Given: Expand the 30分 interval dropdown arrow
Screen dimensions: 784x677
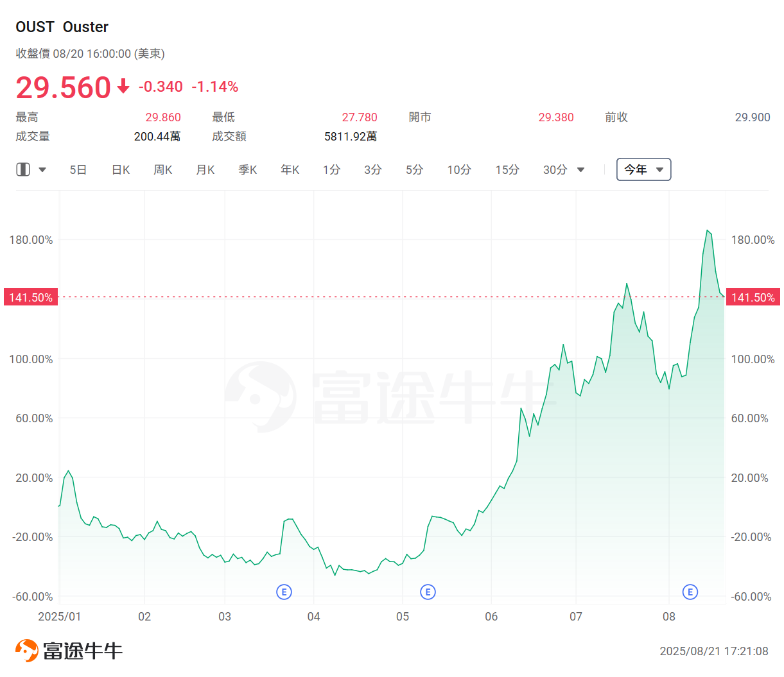Looking at the screenshot, I should pos(580,169).
